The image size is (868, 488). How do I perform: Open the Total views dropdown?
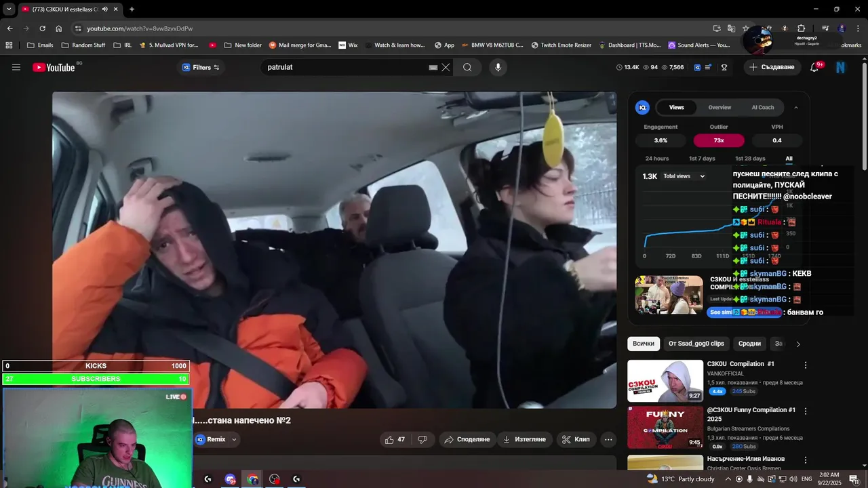click(x=684, y=176)
